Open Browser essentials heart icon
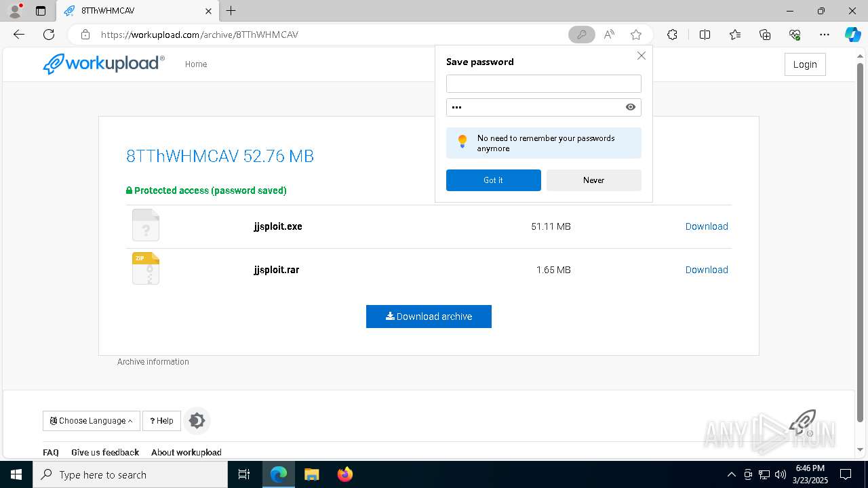The width and height of the screenshot is (868, 488). pyautogui.click(x=795, y=35)
